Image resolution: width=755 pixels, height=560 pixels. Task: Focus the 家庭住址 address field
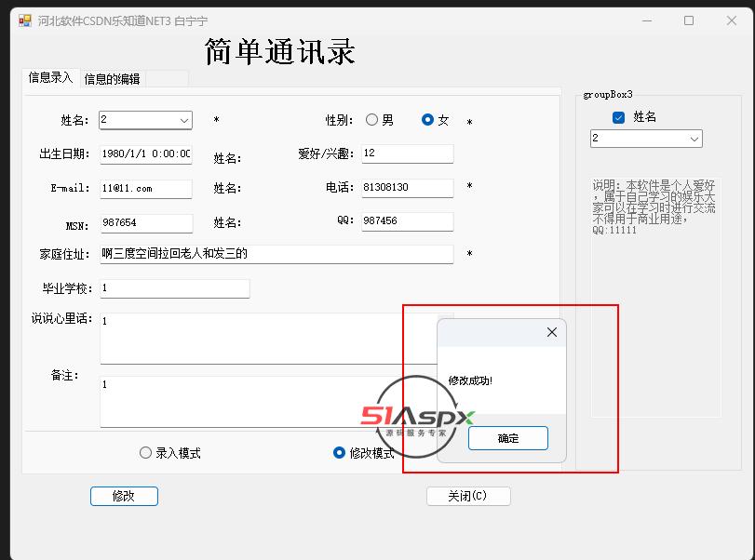[276, 253]
